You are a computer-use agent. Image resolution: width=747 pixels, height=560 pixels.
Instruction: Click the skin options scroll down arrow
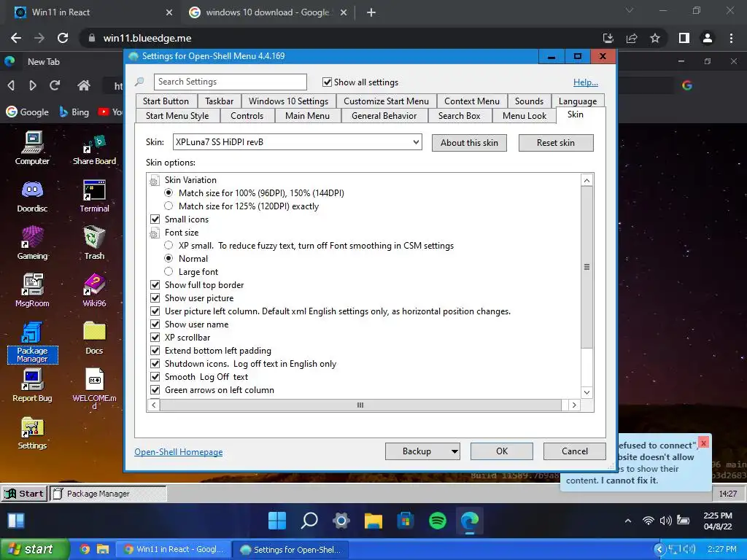pyautogui.click(x=587, y=393)
